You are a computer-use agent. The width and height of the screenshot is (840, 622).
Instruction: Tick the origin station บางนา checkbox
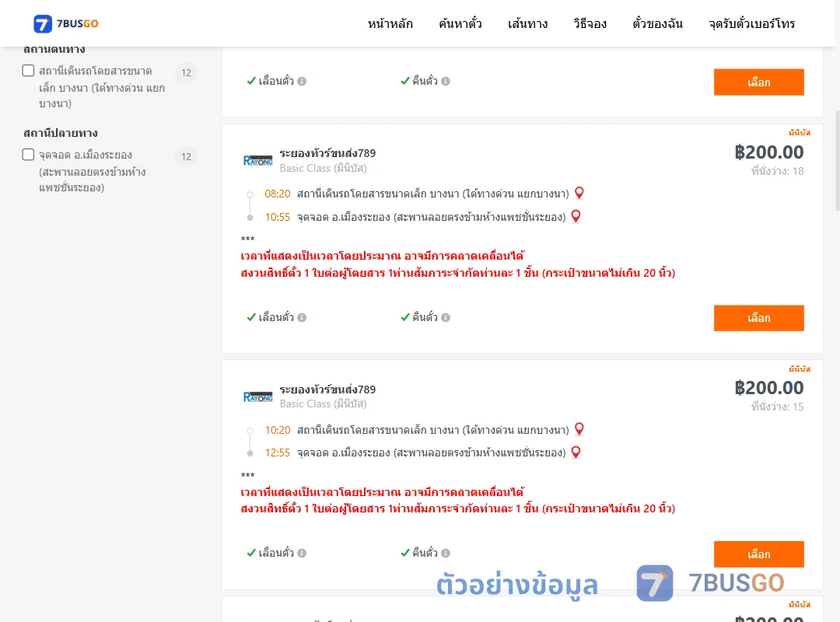pyautogui.click(x=29, y=71)
